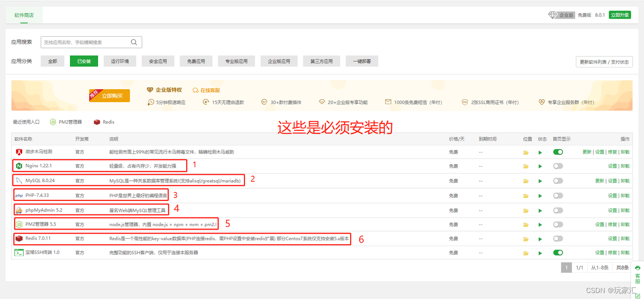644x299 pixels.
Task: Click the 立即购买 banner button
Action: (x=110, y=96)
